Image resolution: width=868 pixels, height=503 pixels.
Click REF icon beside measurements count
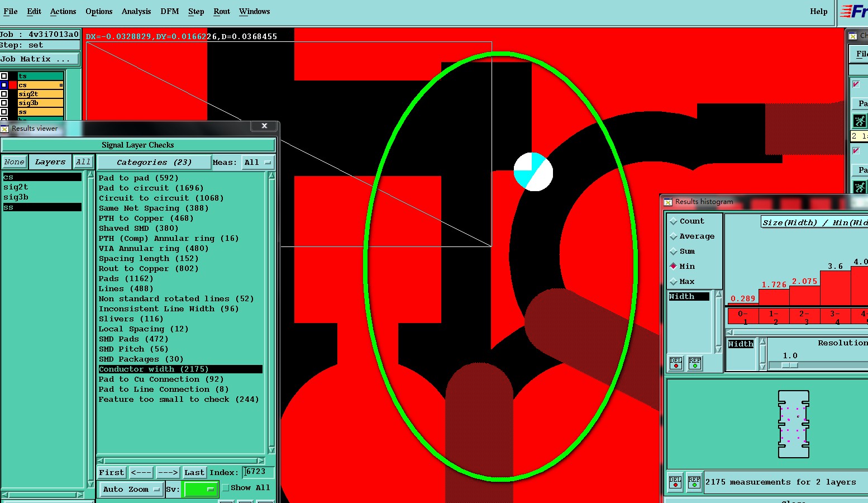694,482
